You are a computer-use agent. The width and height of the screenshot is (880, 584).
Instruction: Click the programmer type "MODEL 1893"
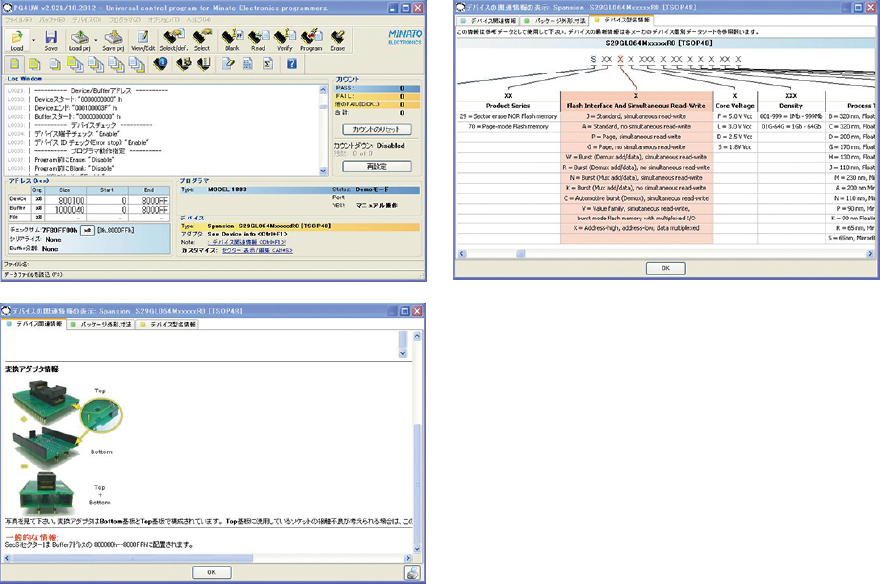point(227,190)
